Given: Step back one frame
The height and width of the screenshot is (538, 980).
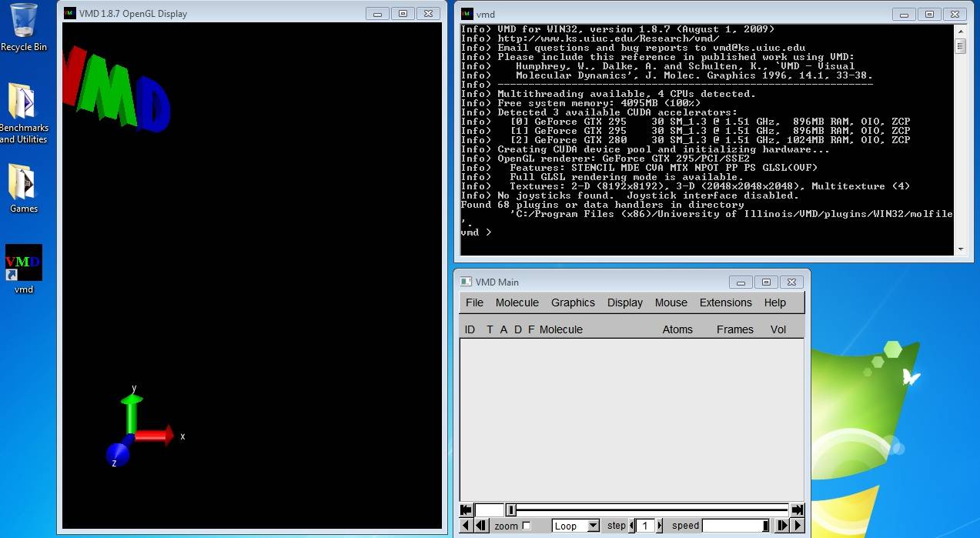Looking at the screenshot, I should click(481, 526).
